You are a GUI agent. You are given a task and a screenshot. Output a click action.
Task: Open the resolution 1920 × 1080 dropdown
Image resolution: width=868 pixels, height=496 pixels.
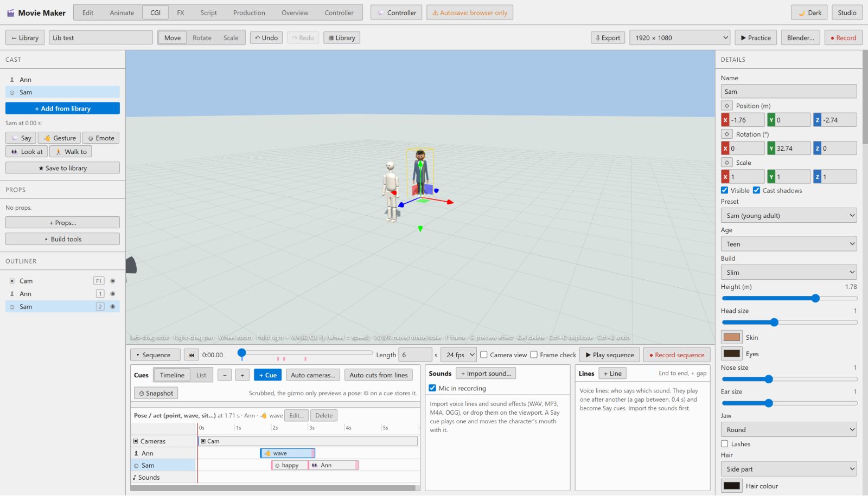click(x=680, y=38)
